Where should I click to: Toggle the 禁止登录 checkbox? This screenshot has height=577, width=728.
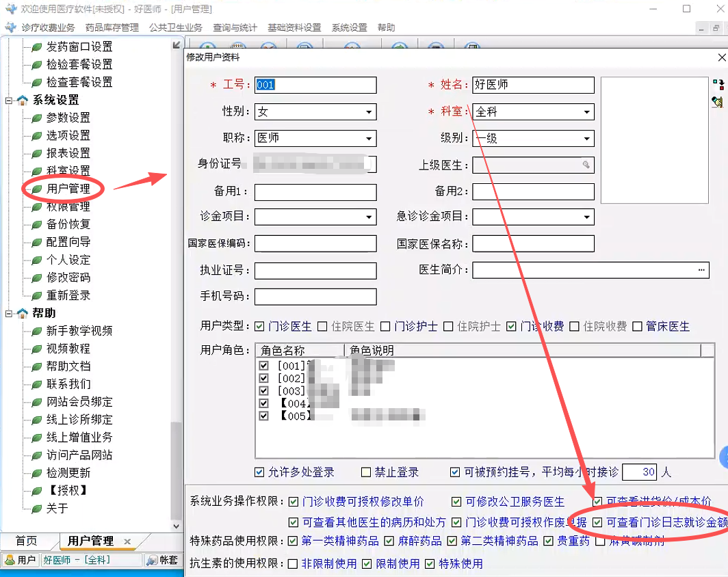point(367,472)
